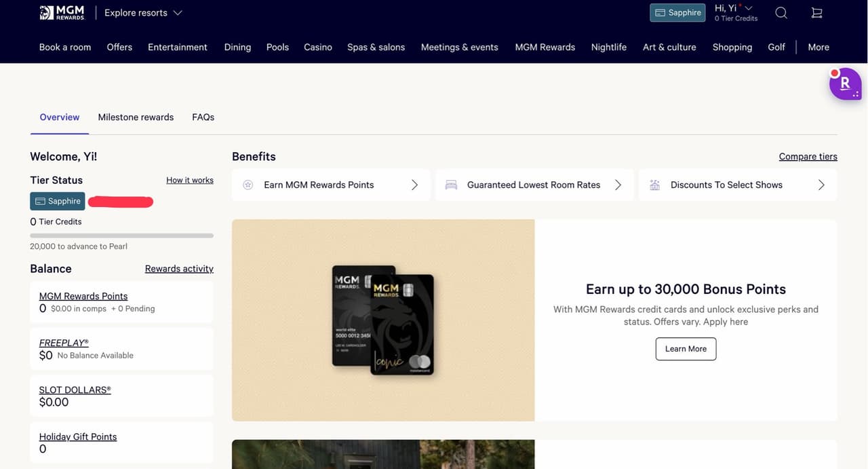Click the Sapphire tier badge in header
The image size is (868, 469).
677,13
